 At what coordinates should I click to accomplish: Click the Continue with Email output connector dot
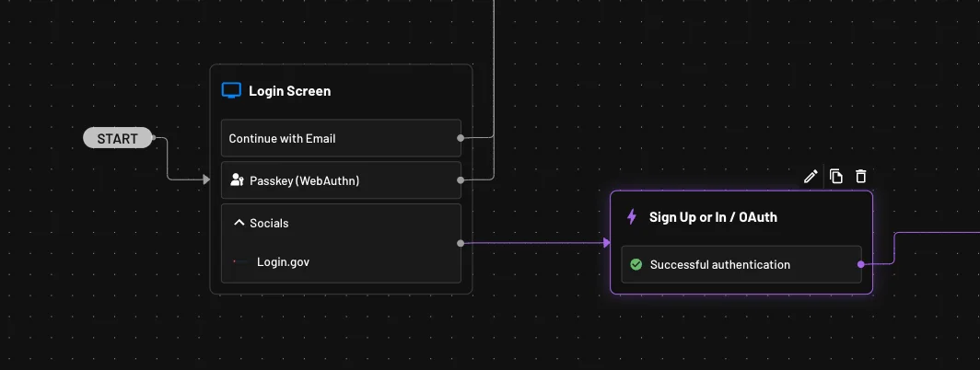click(461, 138)
